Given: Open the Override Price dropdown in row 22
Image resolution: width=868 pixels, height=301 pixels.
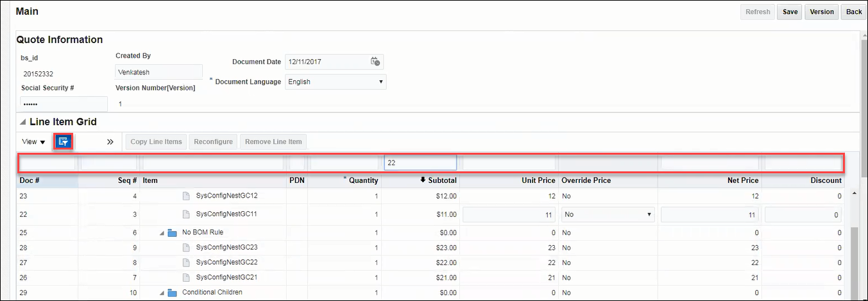Looking at the screenshot, I should tap(608, 215).
